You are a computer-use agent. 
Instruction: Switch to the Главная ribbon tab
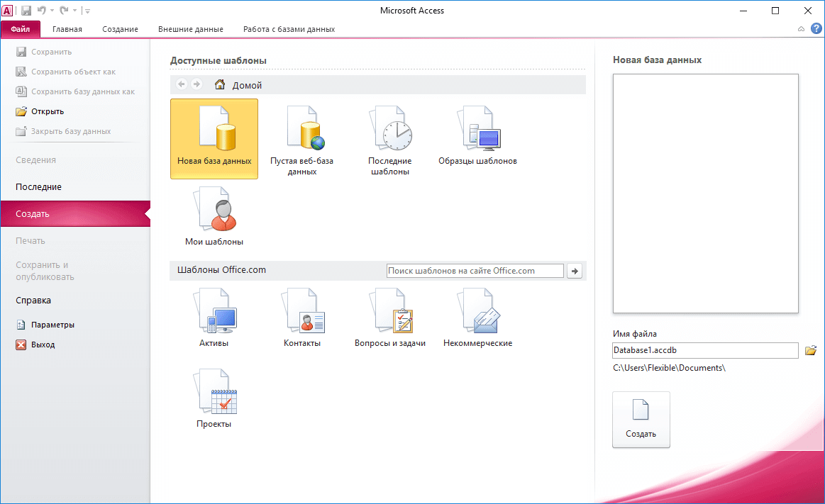pos(67,29)
